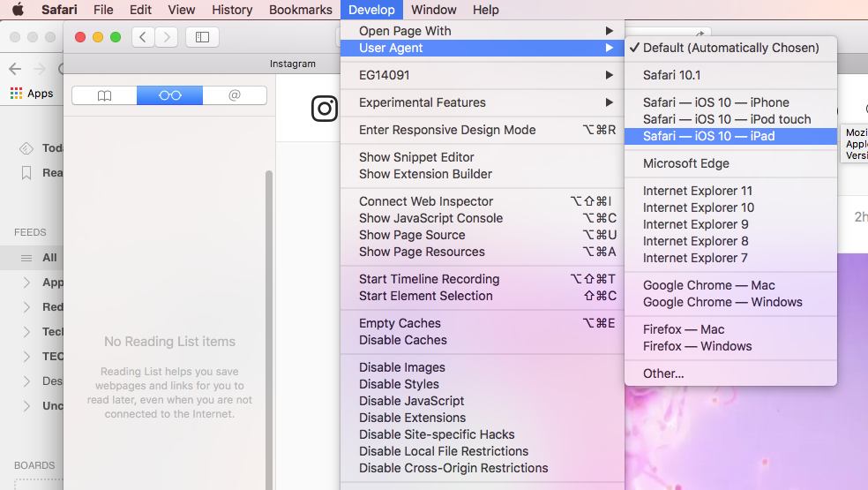Image resolution: width=868 pixels, height=490 pixels.
Task: Click the Develop menu title
Action: [x=371, y=10]
